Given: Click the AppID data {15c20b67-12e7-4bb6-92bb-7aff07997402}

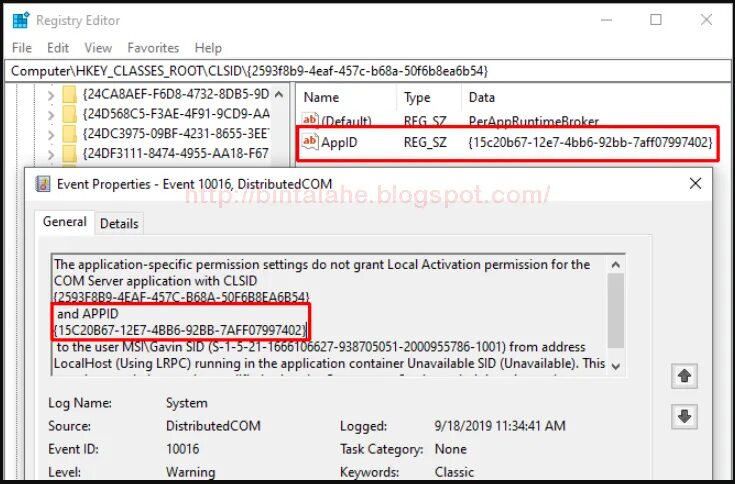Looking at the screenshot, I should [590, 142].
